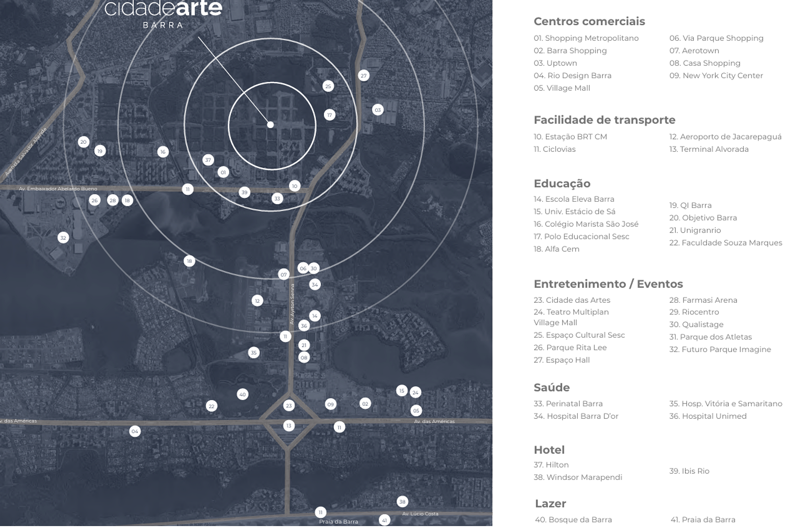Click map marker 01 for Shopping Metropolitano
Image resolution: width=799 pixels, height=532 pixels.
[223, 172]
